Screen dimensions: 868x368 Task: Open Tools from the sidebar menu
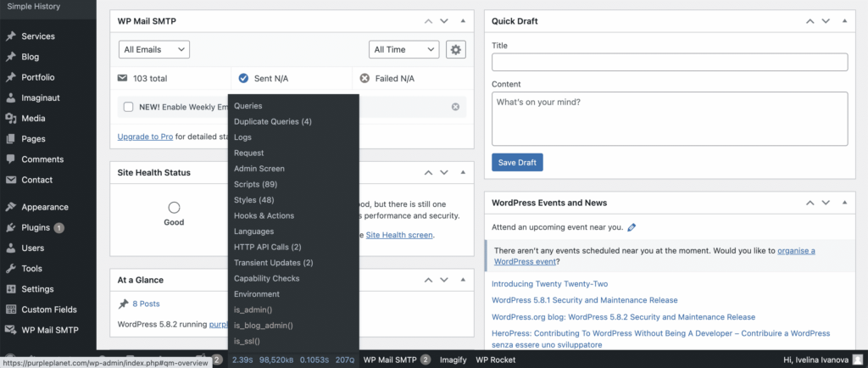[32, 268]
